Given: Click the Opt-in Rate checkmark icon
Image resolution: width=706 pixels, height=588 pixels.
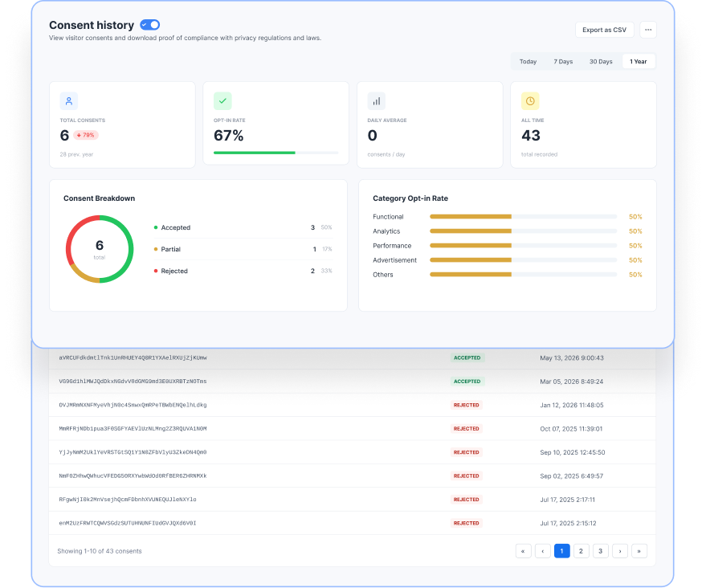Looking at the screenshot, I should click(222, 101).
